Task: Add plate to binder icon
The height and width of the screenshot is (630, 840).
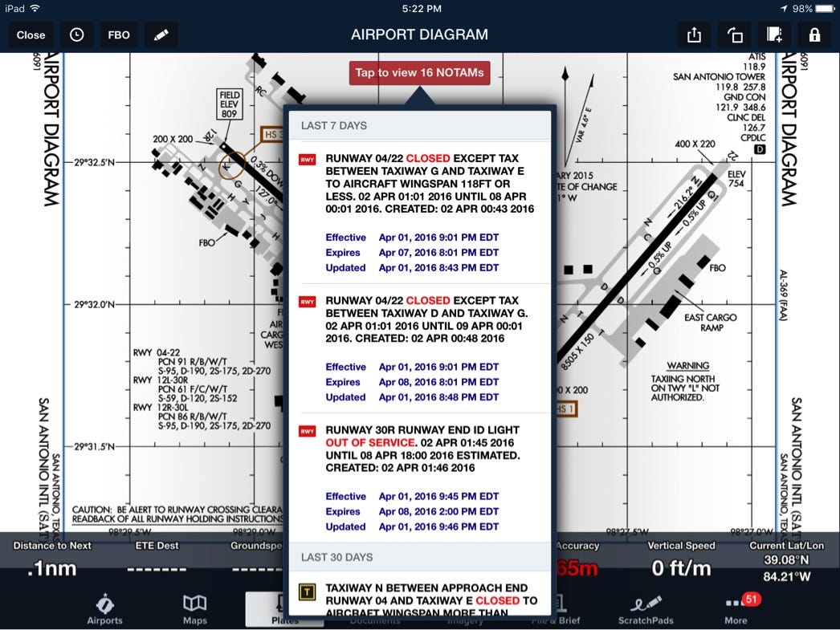Action: (775, 35)
